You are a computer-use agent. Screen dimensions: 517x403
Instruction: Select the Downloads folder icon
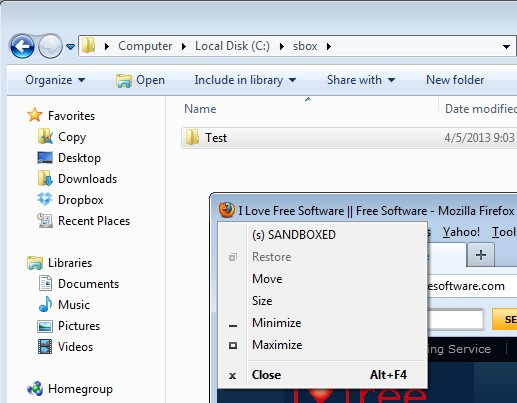pyautogui.click(x=45, y=178)
